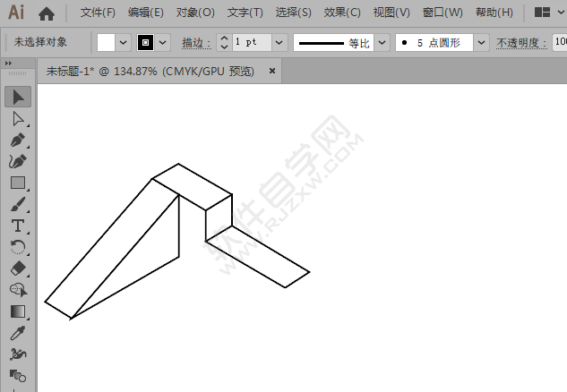The width and height of the screenshot is (567, 392).
Task: Select the Gradient tool
Action: tap(18, 311)
